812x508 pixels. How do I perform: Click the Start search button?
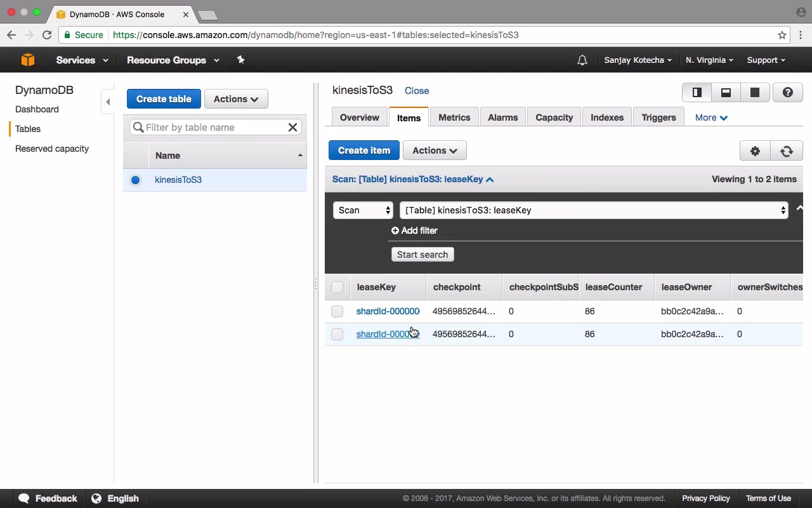click(422, 255)
